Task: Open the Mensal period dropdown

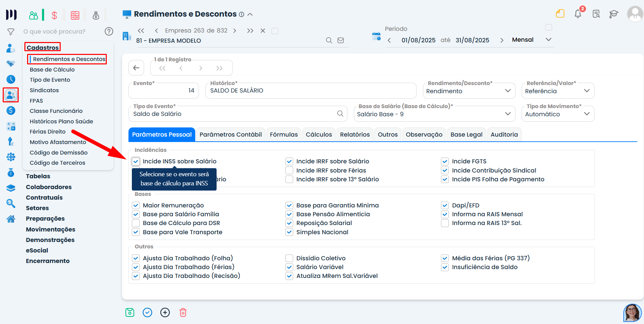Action: (548, 40)
